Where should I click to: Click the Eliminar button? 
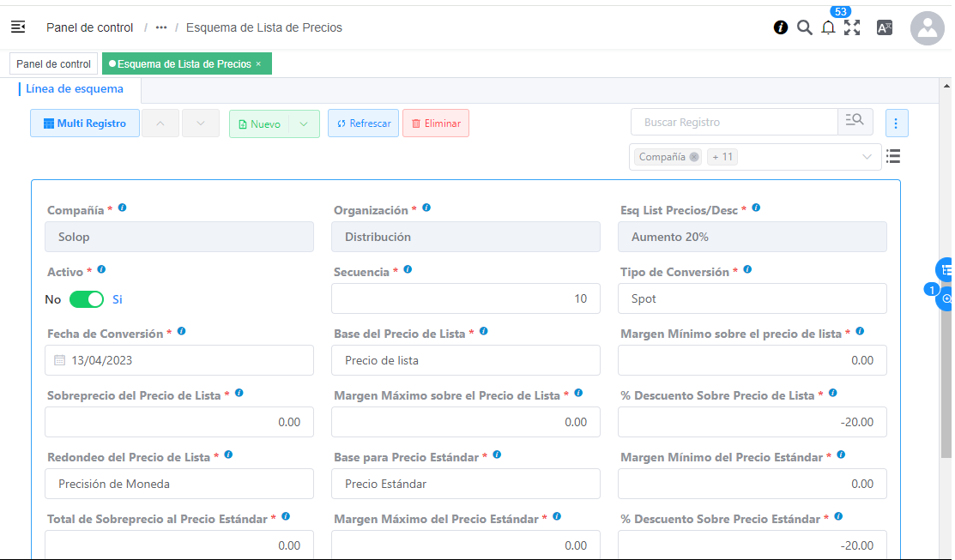(x=436, y=123)
